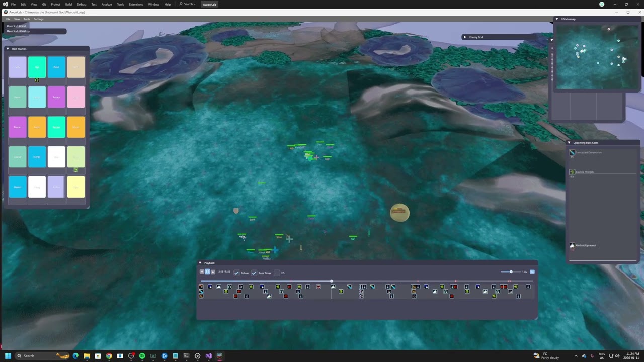Expand the Enemy Grid panel
Screen dimensions: 644x362
pyautogui.click(x=465, y=37)
